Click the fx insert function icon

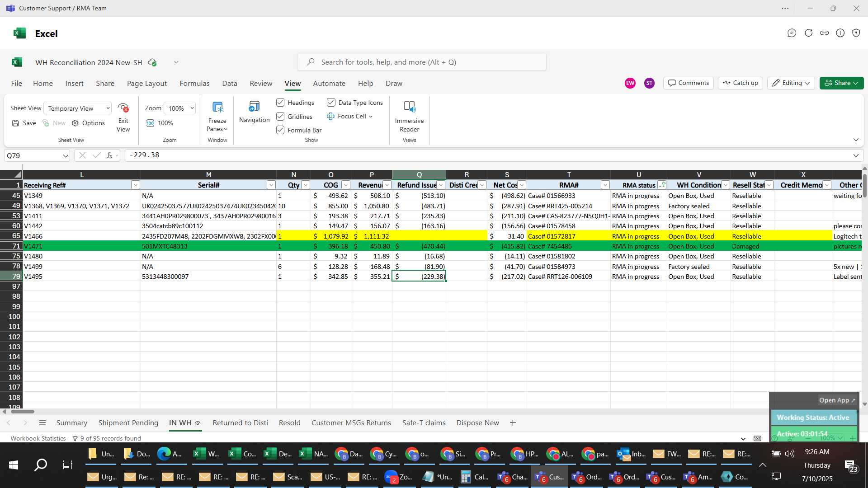[x=109, y=155]
